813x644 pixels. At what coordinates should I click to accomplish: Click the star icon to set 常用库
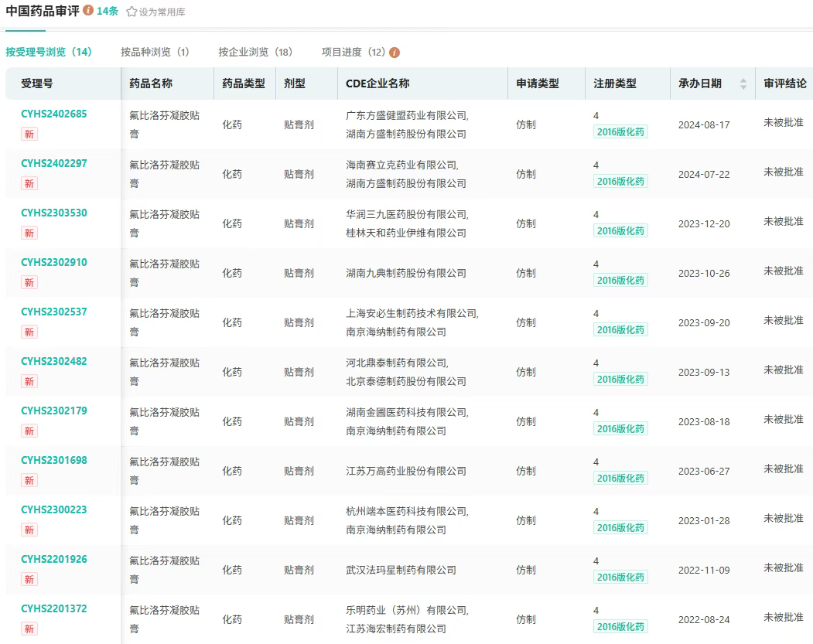tap(132, 12)
